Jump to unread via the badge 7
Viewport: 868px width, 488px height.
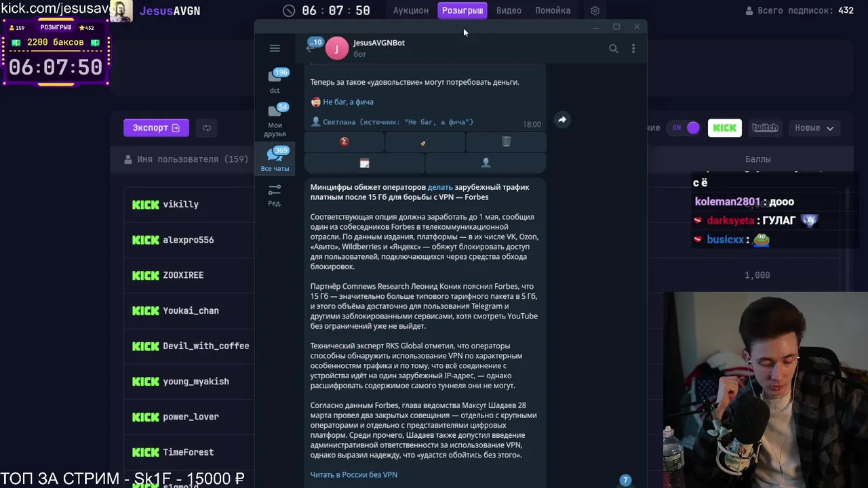coord(625,480)
